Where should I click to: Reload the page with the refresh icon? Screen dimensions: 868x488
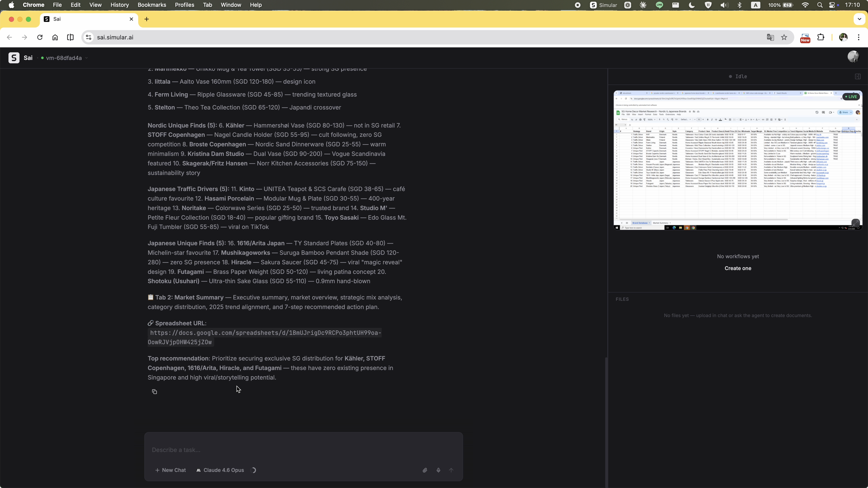[x=40, y=37]
